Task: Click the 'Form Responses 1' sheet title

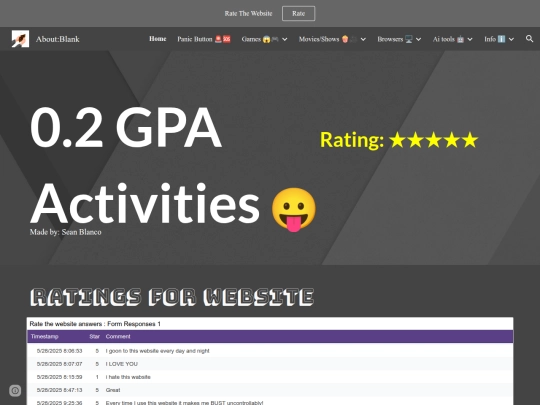Action: click(x=134, y=324)
